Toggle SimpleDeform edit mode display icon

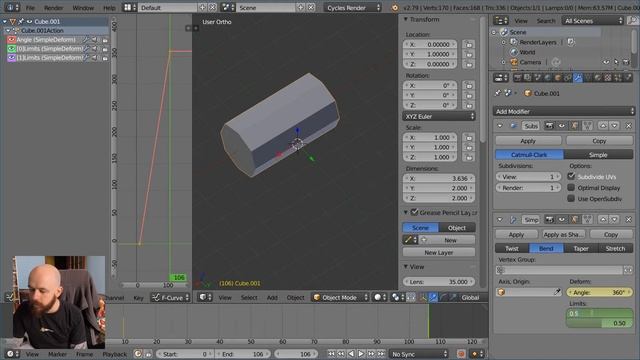574,220
